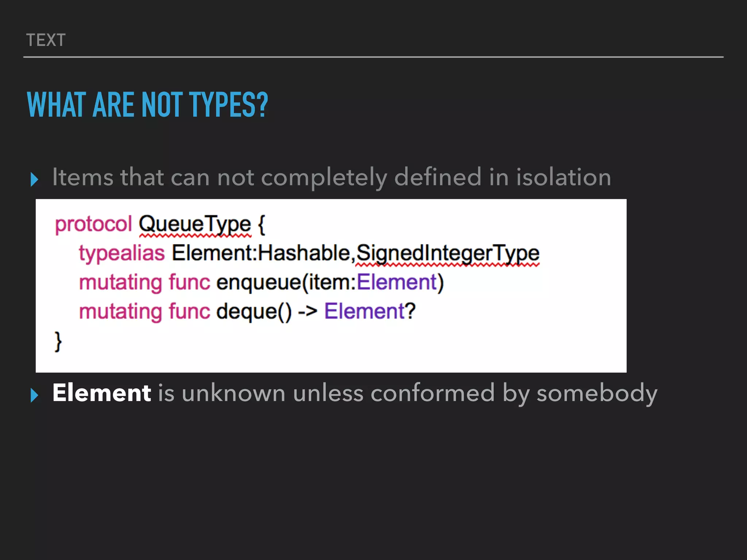Click the blue bullet arrow before bold "Element"
This screenshot has width=747, height=560.
[35, 395]
